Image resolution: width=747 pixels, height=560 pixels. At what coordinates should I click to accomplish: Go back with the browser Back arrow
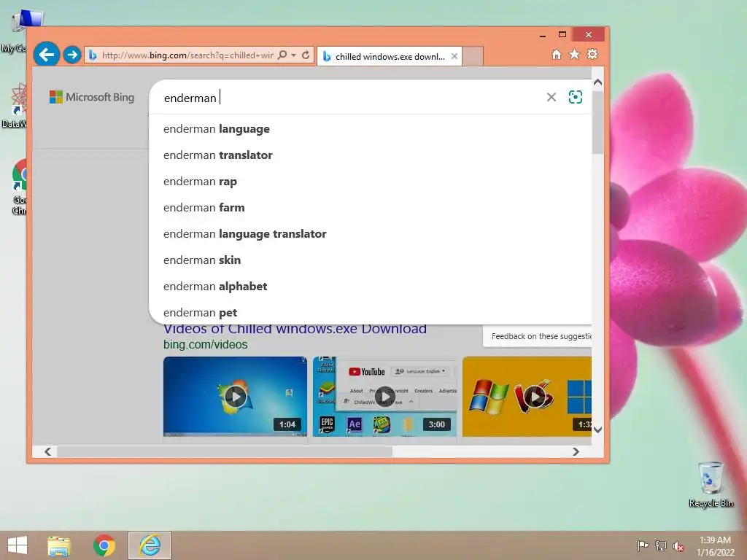click(46, 55)
